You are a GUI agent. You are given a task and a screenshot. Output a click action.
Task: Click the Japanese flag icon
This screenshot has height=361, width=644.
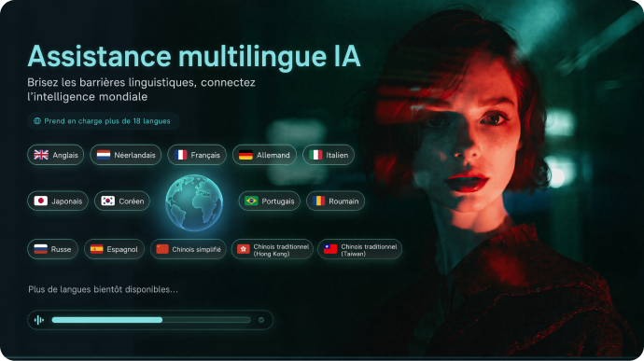click(x=41, y=201)
